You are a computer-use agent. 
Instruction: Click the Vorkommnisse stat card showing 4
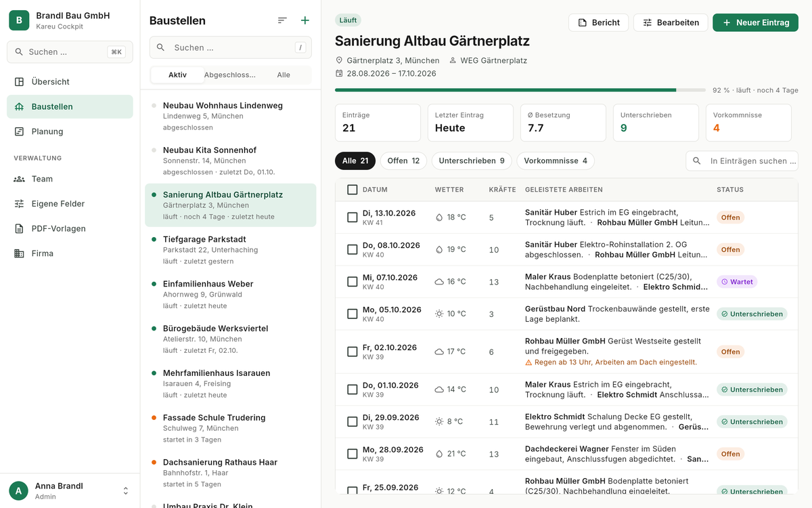[748, 123]
